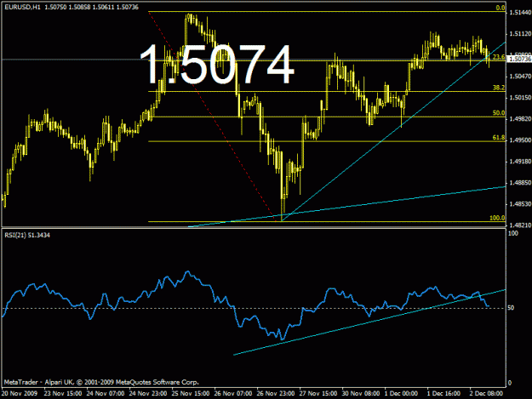Image resolution: width=532 pixels, height=399 pixels.
Task: Select the RSI(21) 51.3434 indicator label
Action: [x=27, y=235]
